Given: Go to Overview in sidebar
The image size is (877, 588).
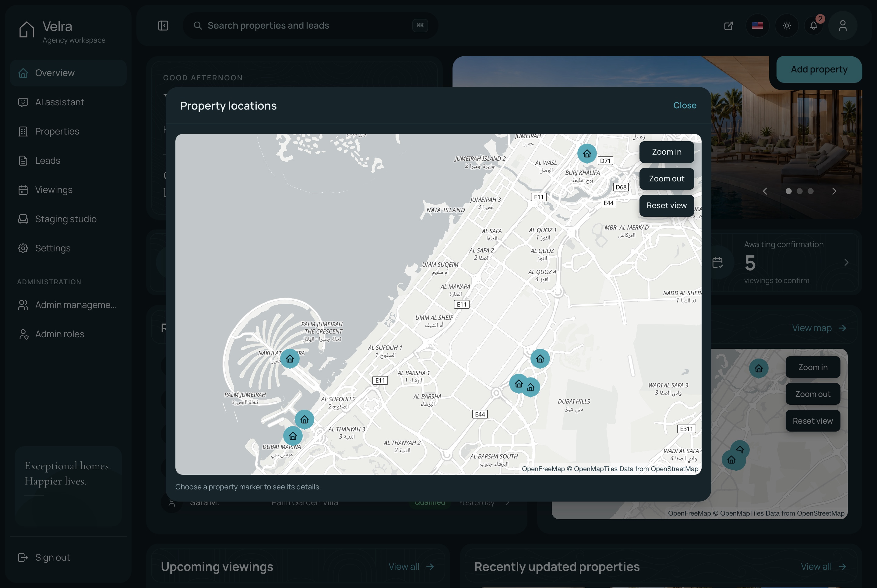Looking at the screenshot, I should [68, 73].
